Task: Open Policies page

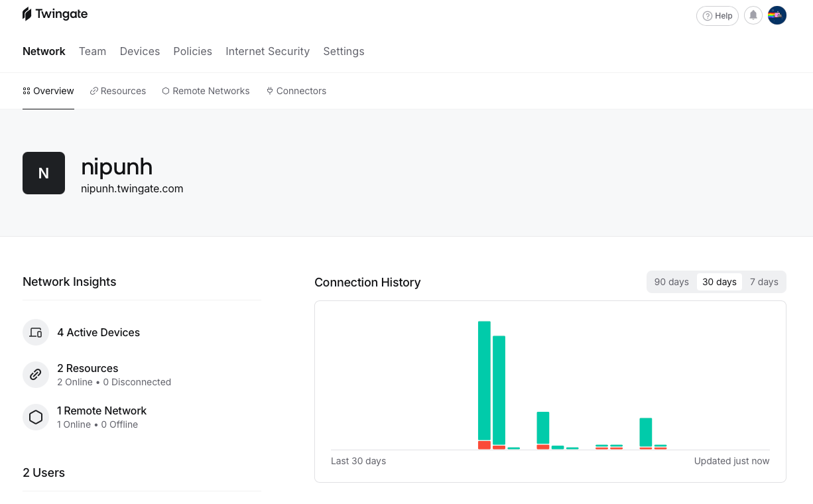Action: pyautogui.click(x=192, y=51)
